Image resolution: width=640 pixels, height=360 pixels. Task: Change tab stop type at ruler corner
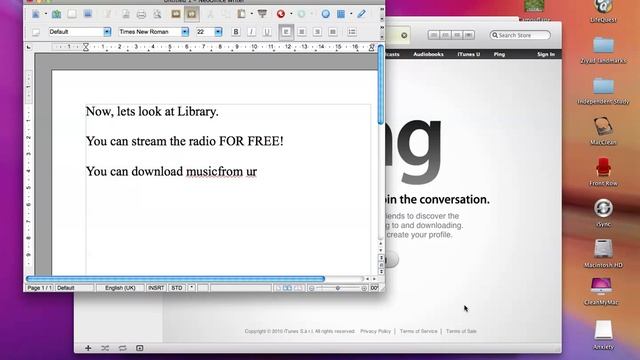[29, 47]
